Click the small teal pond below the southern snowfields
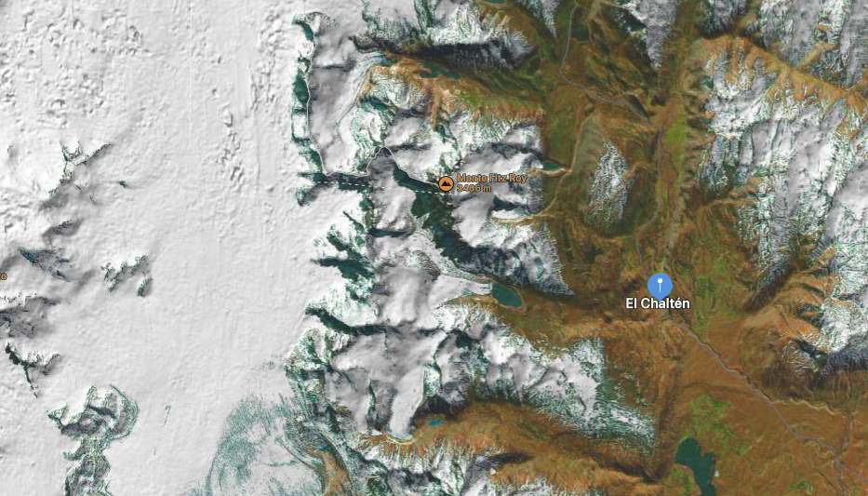 click(436, 422)
